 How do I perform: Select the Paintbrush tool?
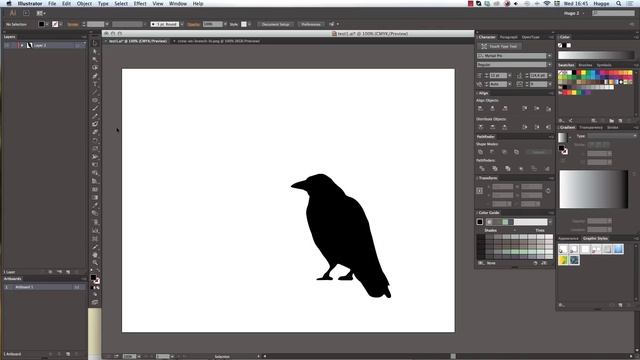click(95, 108)
